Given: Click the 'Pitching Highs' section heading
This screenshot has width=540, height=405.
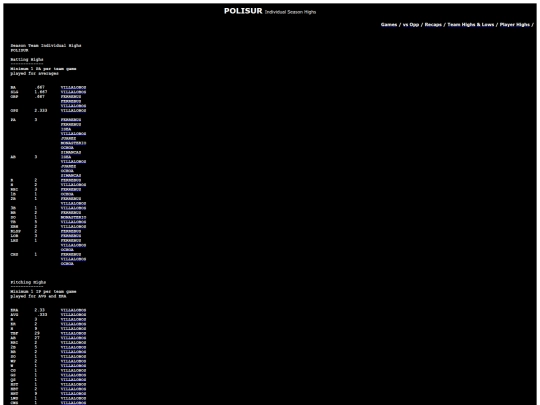Looking at the screenshot, I should click(x=28, y=282).
